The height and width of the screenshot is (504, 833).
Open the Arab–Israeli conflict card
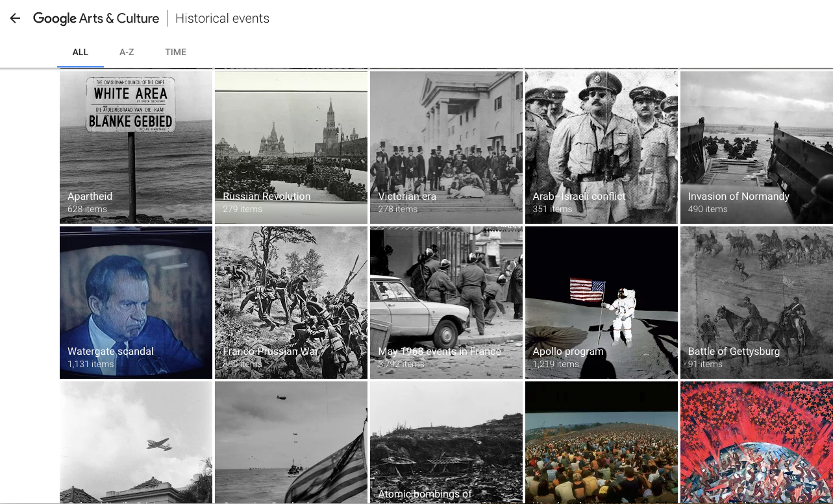601,147
